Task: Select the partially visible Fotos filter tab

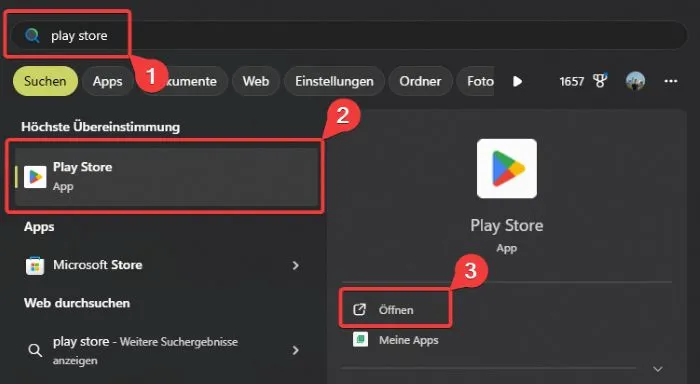Action: [x=475, y=81]
